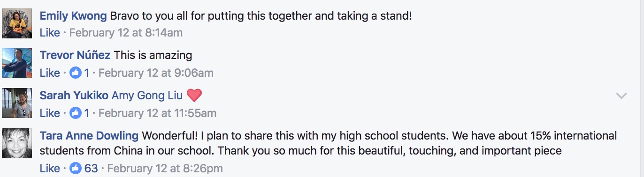Viewport: 644px width, 177px height.
Task: View thumbs-up reaction on Trevor's comment
Action: (79, 73)
